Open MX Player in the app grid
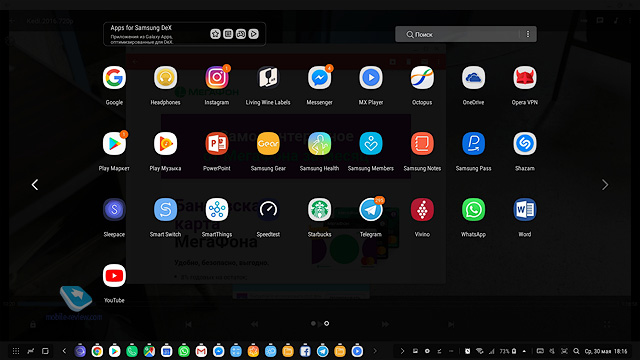The height and width of the screenshot is (360, 640). (371, 78)
